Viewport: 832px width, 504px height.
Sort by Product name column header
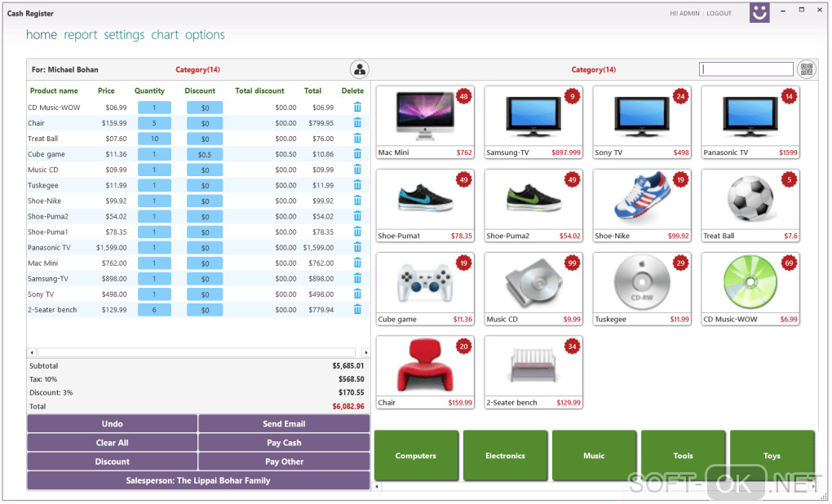click(x=54, y=91)
